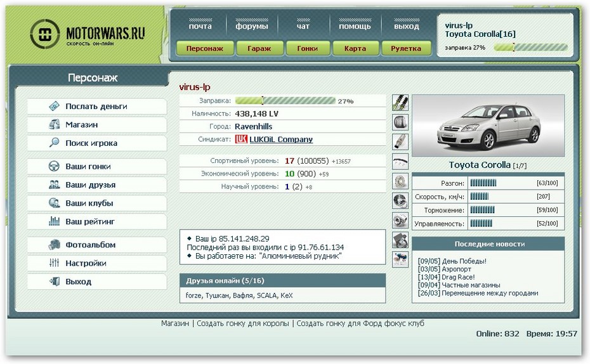Click the Toyota Corolla car photo

[x=488, y=126]
